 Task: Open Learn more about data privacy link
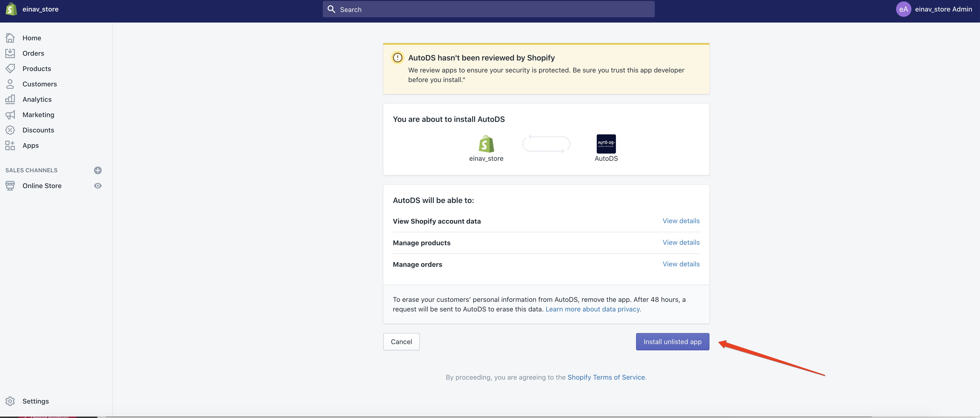pyautogui.click(x=593, y=309)
